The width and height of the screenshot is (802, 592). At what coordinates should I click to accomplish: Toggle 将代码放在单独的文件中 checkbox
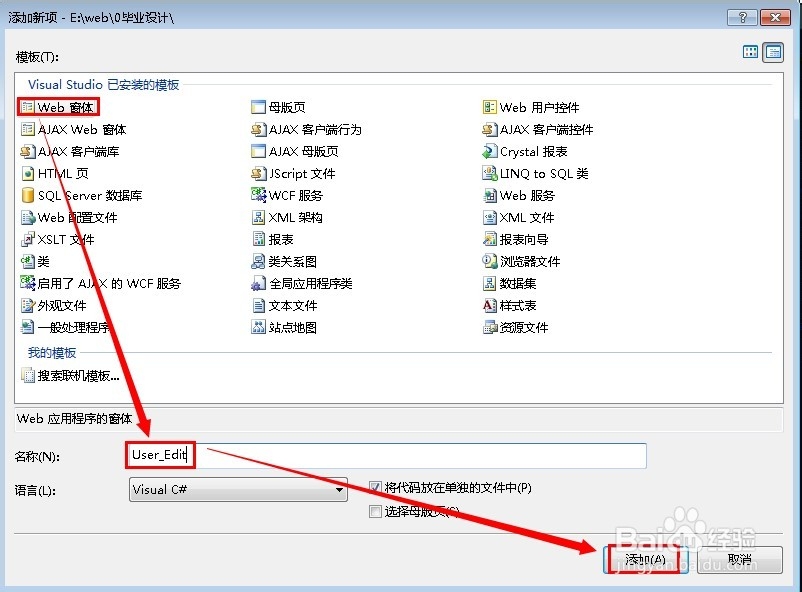(x=375, y=487)
